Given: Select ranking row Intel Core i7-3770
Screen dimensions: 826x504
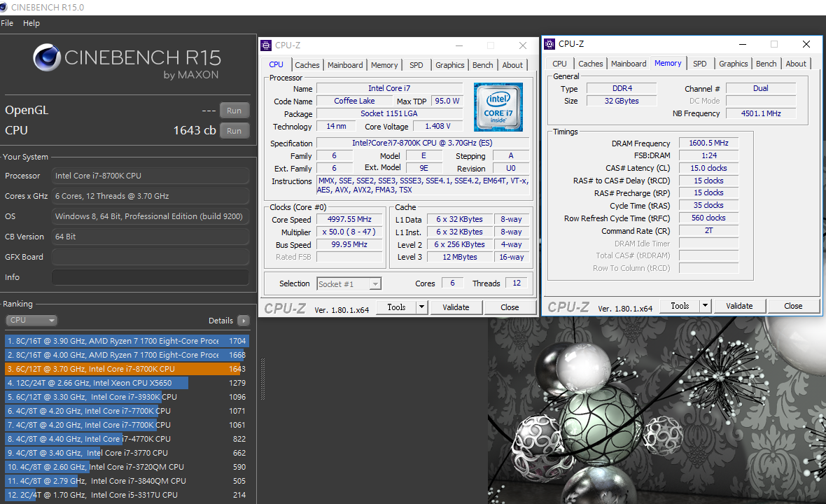Looking at the screenshot, I should pos(127,453).
